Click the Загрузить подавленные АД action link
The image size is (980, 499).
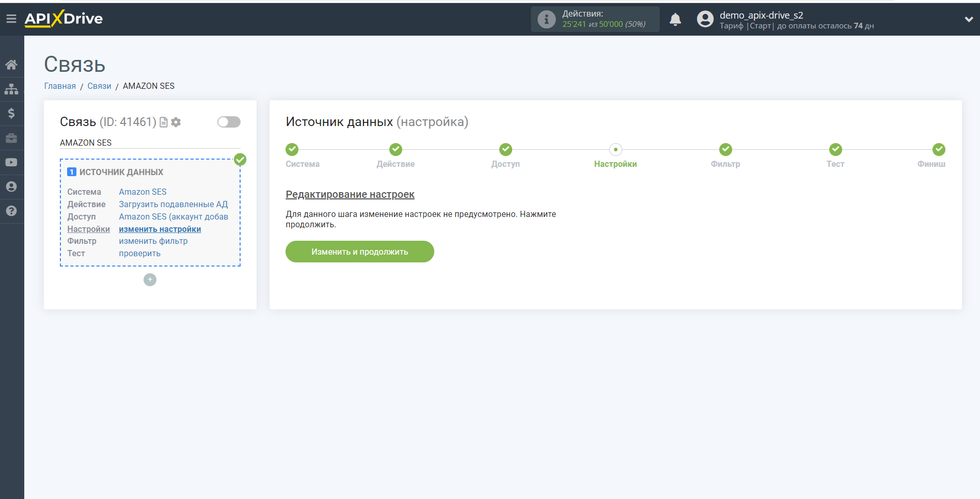(x=173, y=204)
